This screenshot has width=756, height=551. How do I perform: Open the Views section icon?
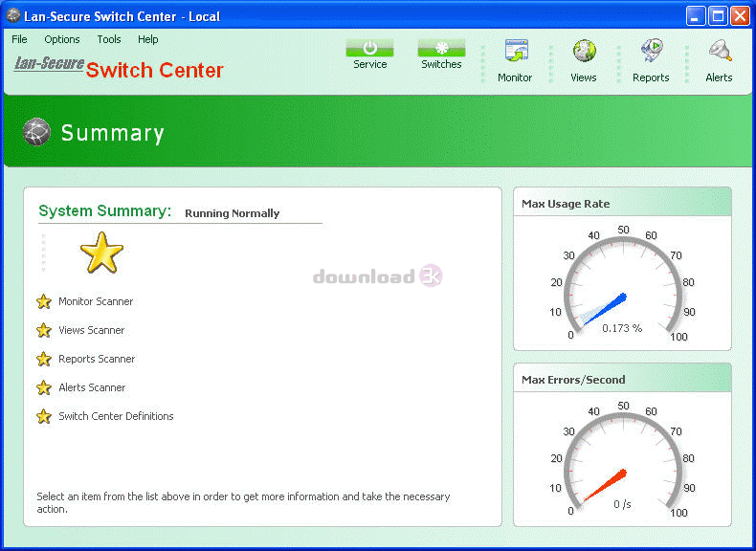585,51
